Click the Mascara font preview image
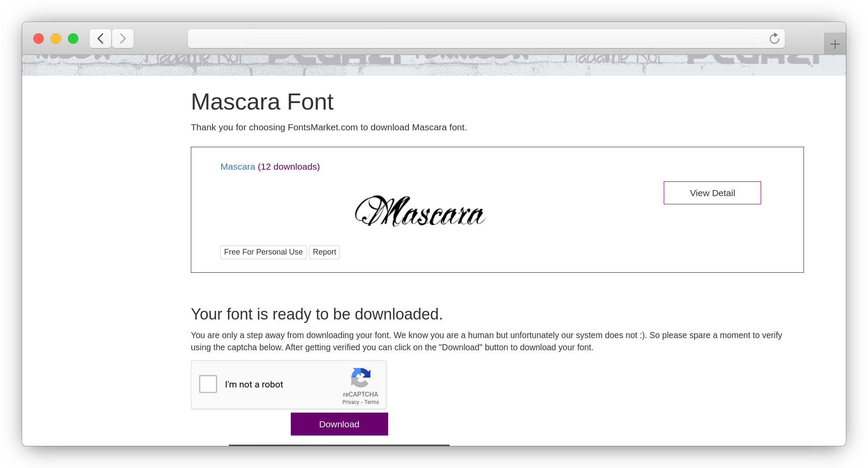Image resolution: width=868 pixels, height=468 pixels. tap(420, 211)
